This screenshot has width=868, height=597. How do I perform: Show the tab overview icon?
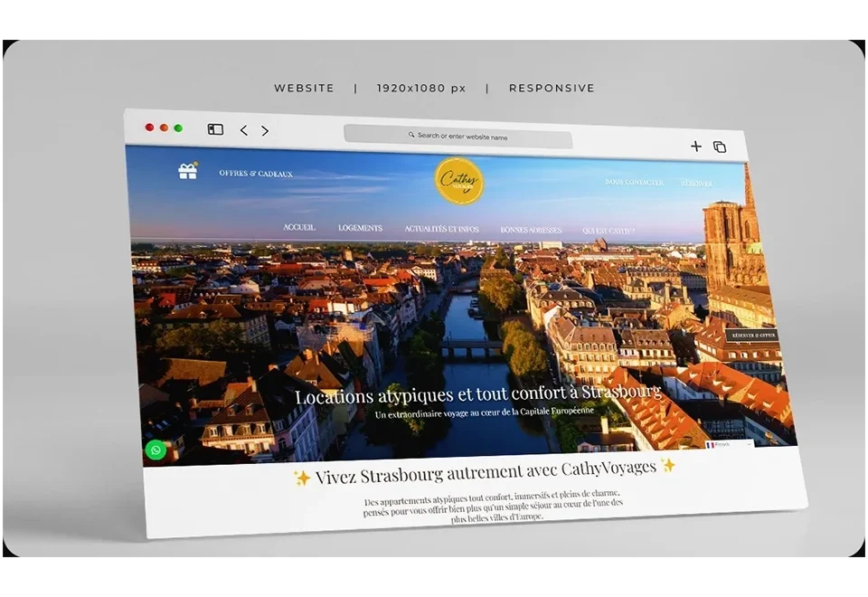(x=720, y=147)
